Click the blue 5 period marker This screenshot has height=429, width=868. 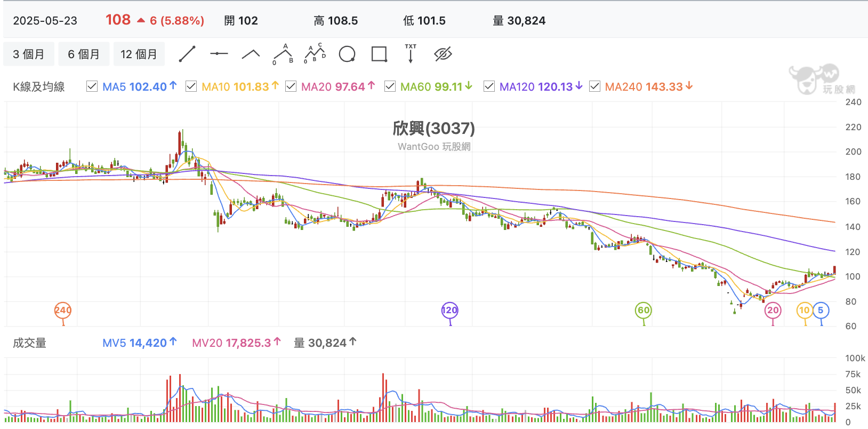(x=821, y=311)
